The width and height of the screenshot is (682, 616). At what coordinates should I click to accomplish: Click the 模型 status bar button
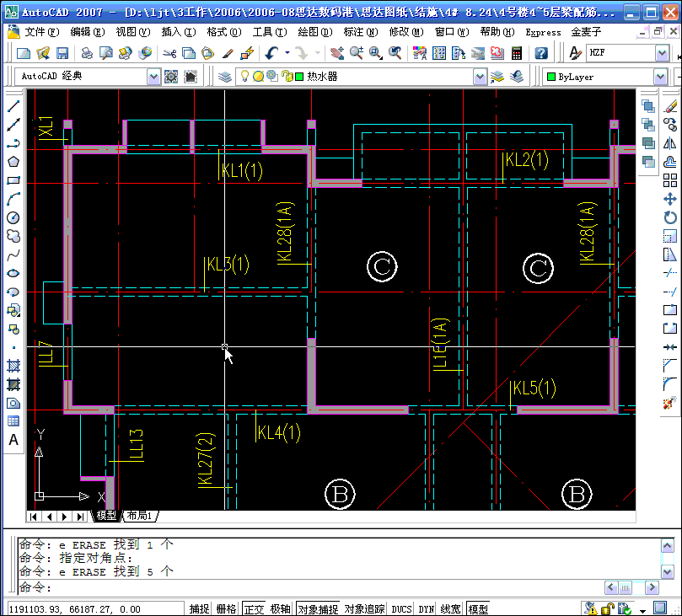pyautogui.click(x=477, y=608)
